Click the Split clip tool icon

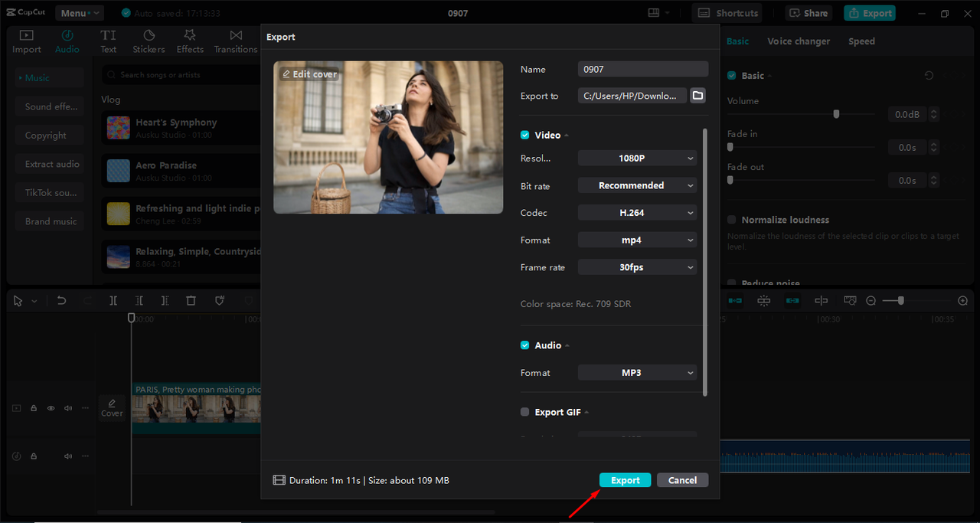tap(113, 301)
